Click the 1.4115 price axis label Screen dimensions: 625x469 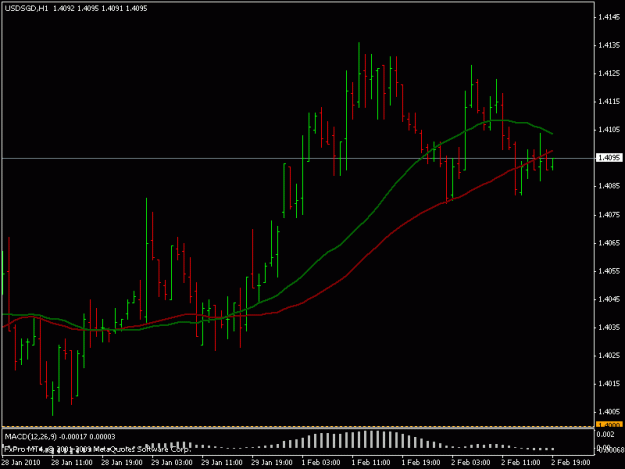(x=609, y=102)
